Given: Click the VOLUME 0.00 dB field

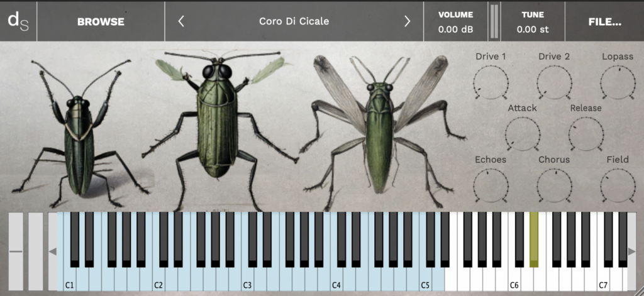Looking at the screenshot, I should tap(455, 22).
